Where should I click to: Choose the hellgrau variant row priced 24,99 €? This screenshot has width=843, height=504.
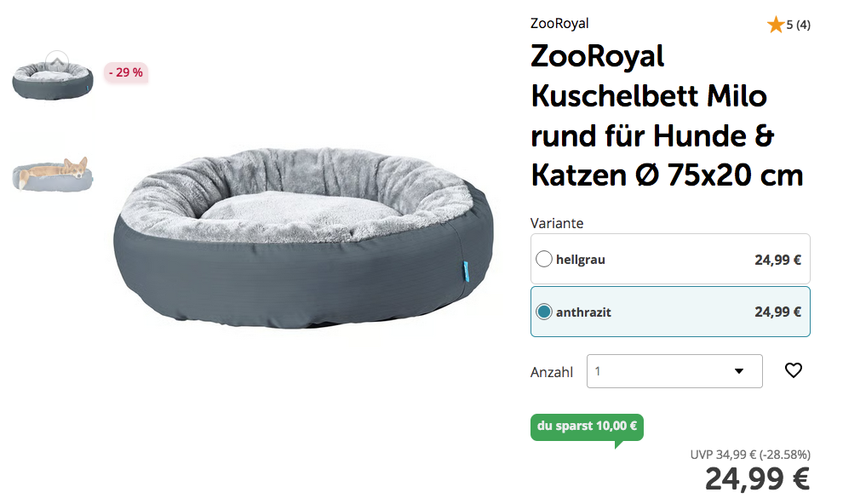pyautogui.click(x=670, y=259)
